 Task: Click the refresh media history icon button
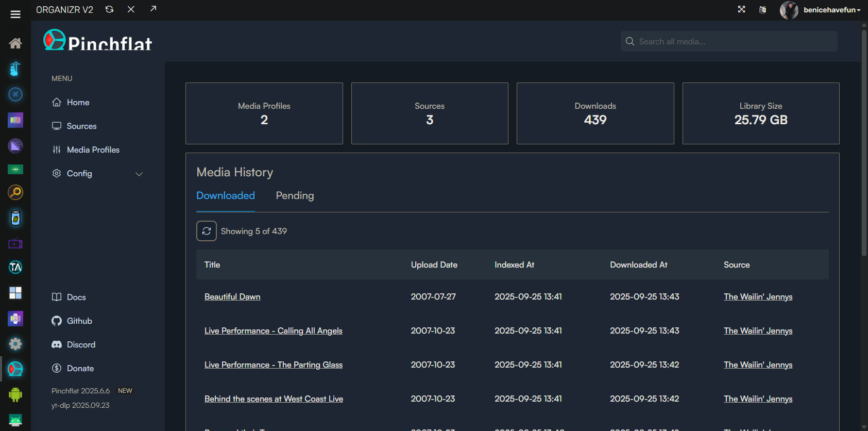pos(207,231)
